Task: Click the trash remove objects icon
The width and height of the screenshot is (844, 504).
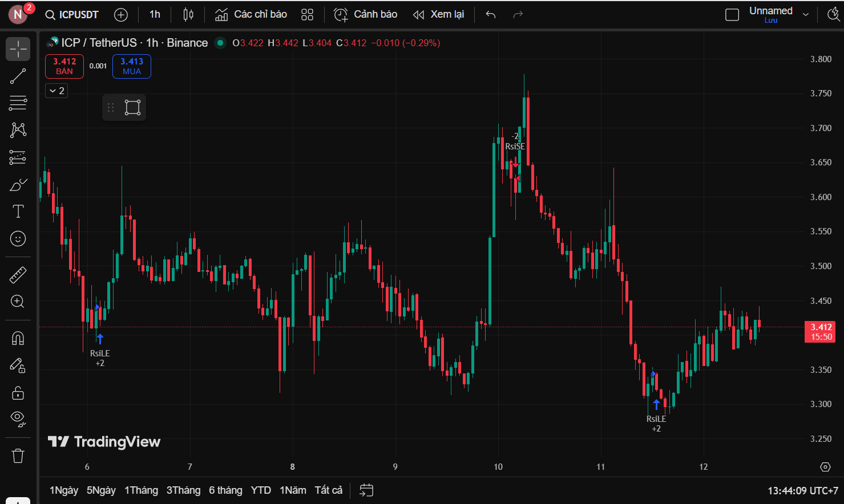Action: pyautogui.click(x=18, y=456)
